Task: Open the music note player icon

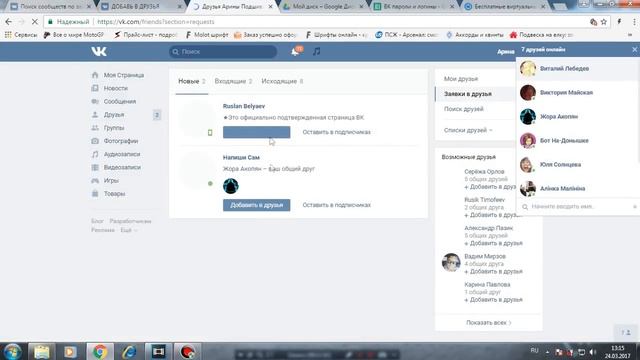Action: coord(316,51)
